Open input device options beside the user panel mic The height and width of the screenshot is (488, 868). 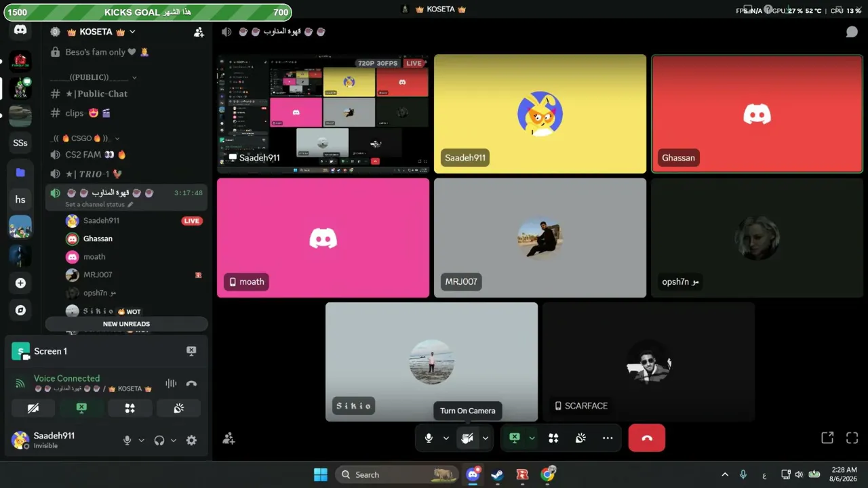pyautogui.click(x=142, y=440)
